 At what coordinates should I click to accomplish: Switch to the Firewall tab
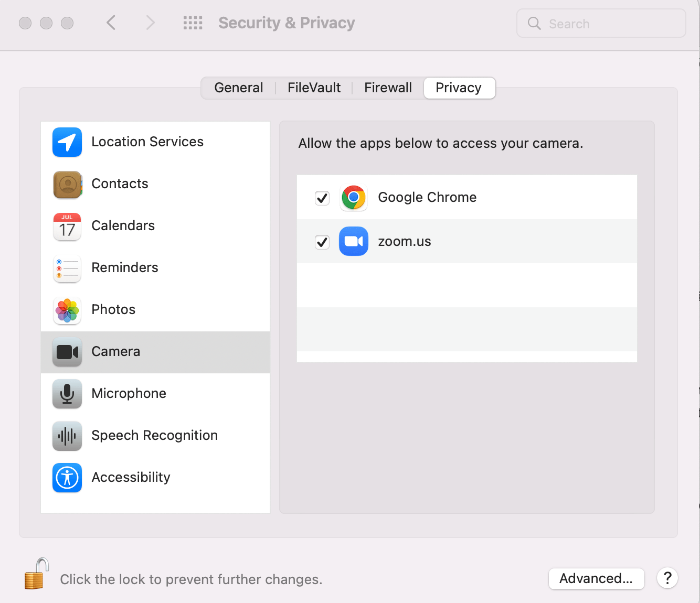388,88
